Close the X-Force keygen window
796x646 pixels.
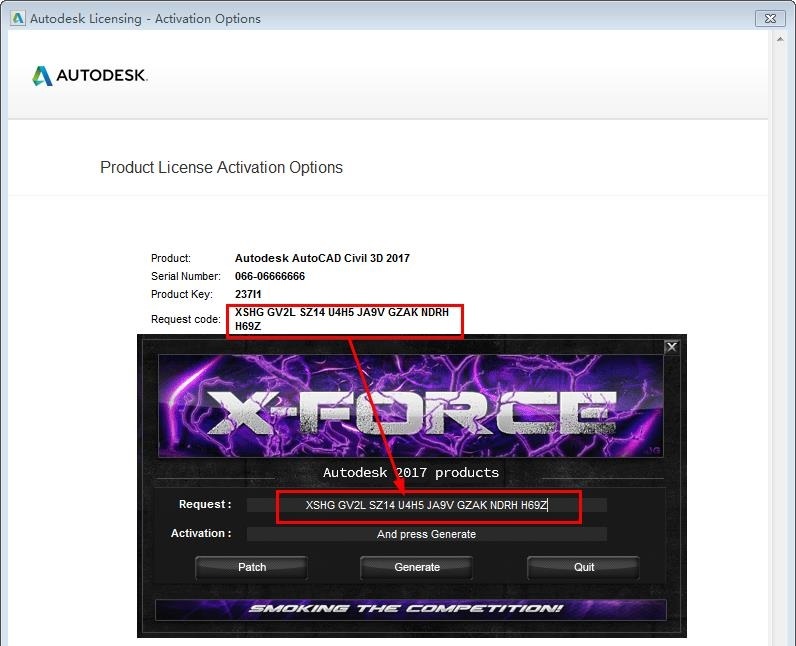pyautogui.click(x=672, y=347)
